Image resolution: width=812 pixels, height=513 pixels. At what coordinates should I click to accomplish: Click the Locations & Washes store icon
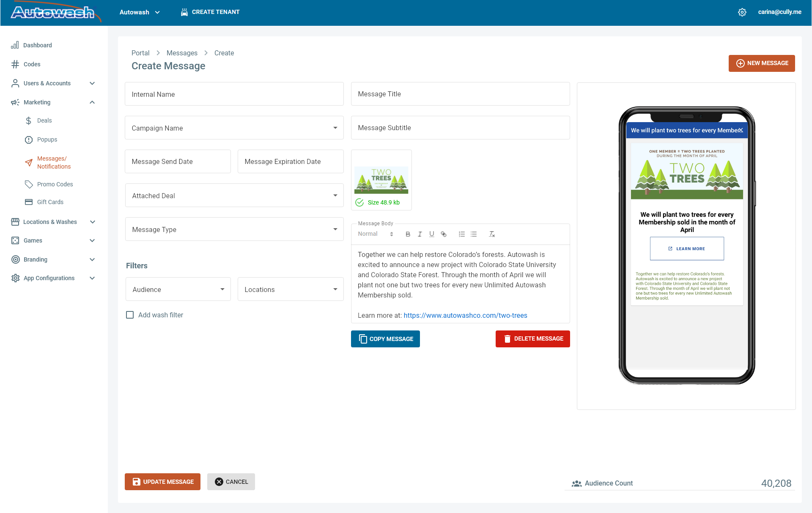tap(15, 222)
